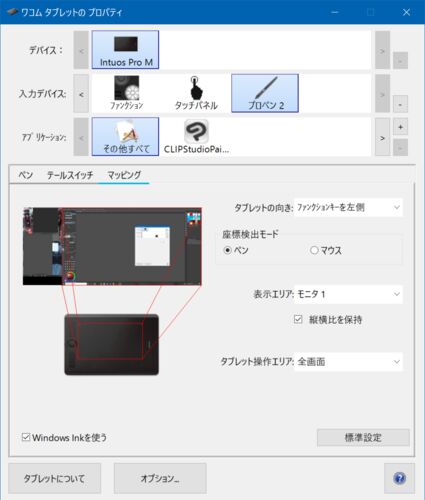
Task: Select the タッチパネル touch icon
Action: click(x=196, y=93)
